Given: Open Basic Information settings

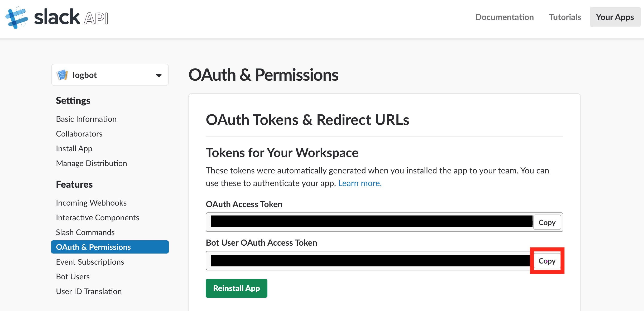Looking at the screenshot, I should click(86, 119).
